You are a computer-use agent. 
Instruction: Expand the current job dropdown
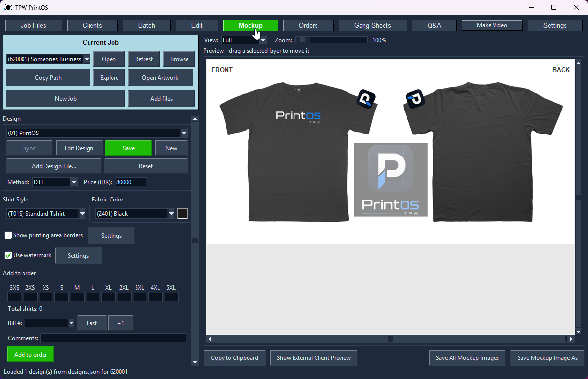(87, 59)
